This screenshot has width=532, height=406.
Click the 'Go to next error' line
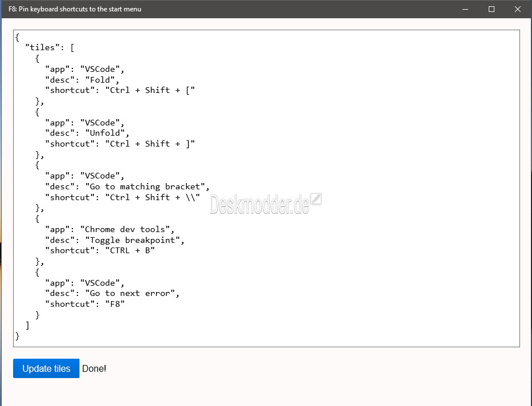(x=112, y=294)
